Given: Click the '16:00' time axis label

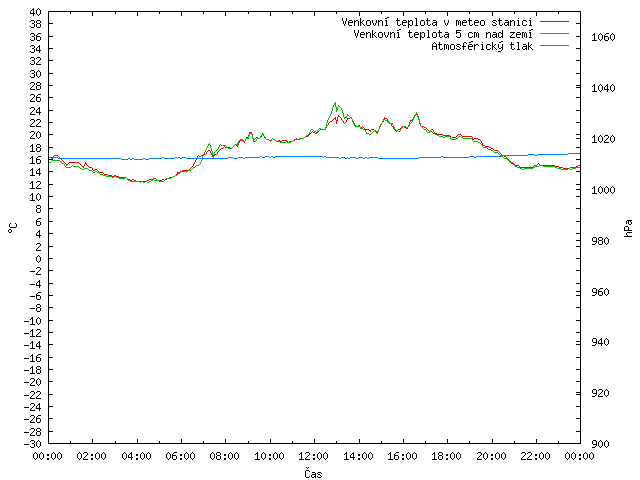Looking at the screenshot, I should [403, 456].
